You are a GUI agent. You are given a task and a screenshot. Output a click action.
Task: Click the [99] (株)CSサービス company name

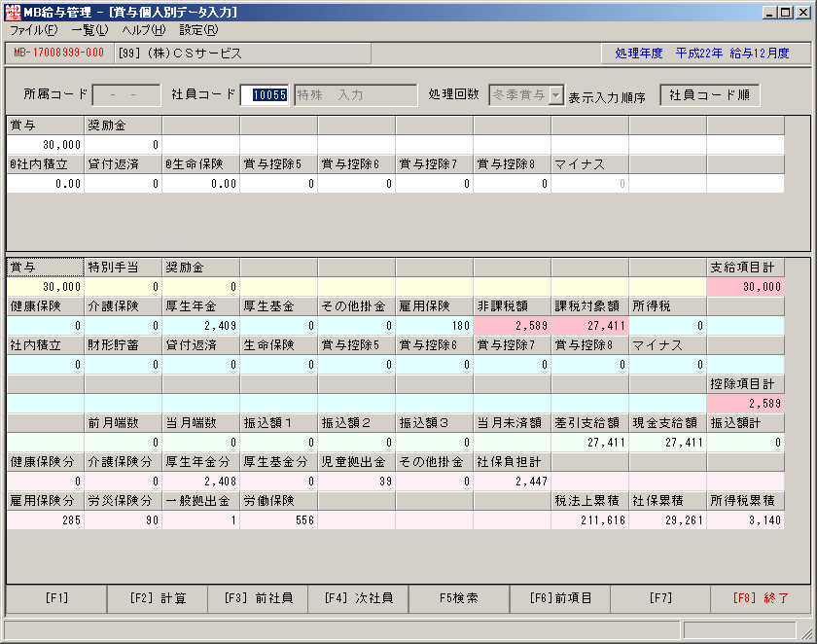pos(180,54)
